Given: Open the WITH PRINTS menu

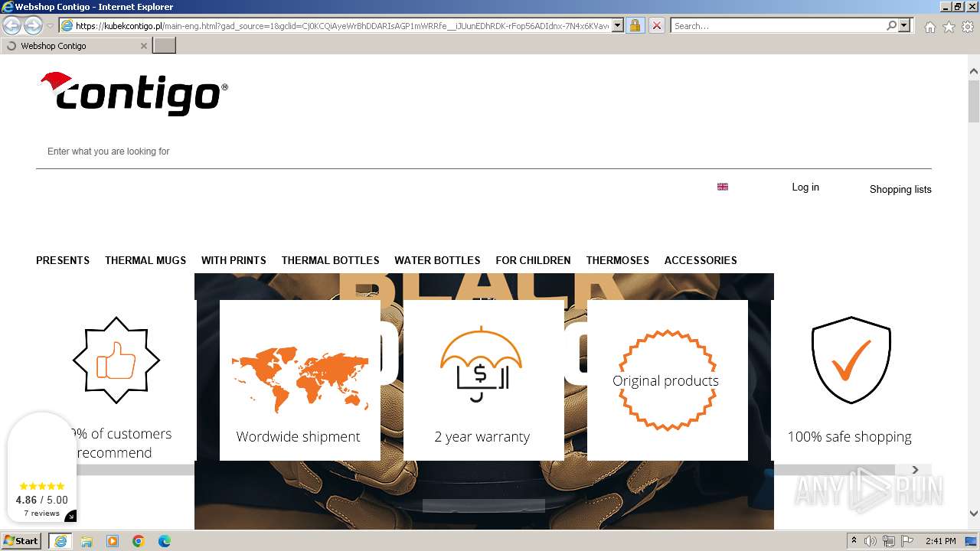Looking at the screenshot, I should 234,260.
